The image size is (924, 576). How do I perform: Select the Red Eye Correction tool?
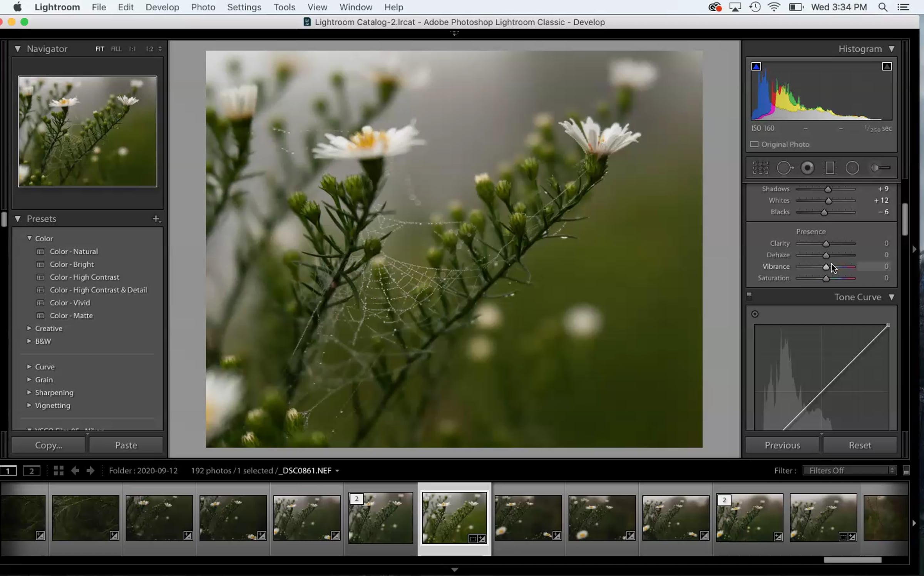point(807,168)
